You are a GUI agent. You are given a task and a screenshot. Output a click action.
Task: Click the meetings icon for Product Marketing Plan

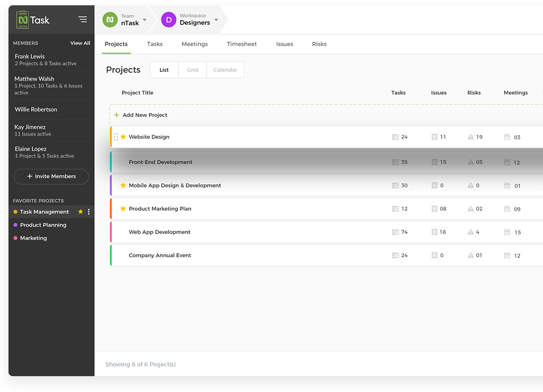click(507, 209)
